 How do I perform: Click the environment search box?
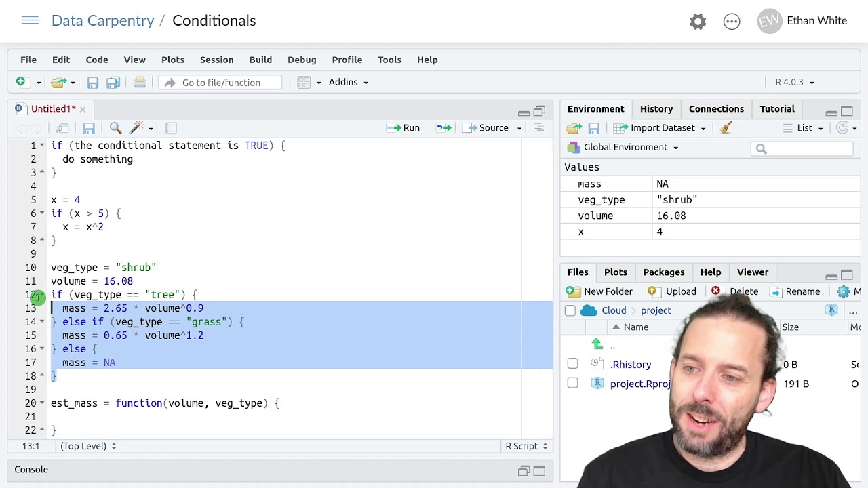tap(802, 148)
